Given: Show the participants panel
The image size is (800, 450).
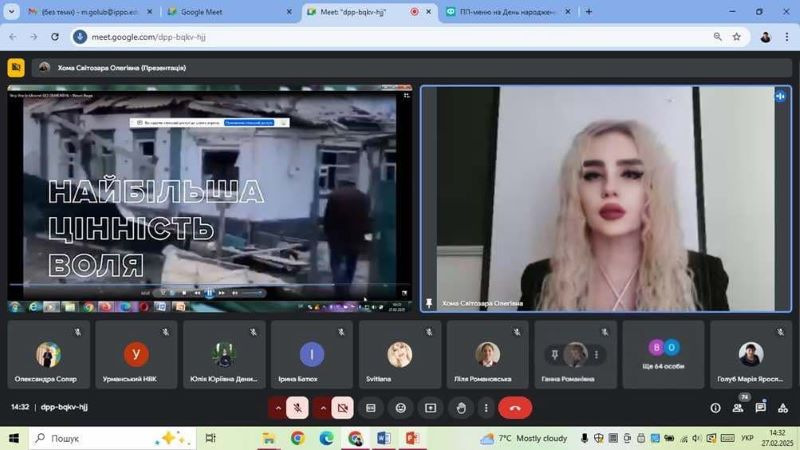Looking at the screenshot, I should click(738, 408).
